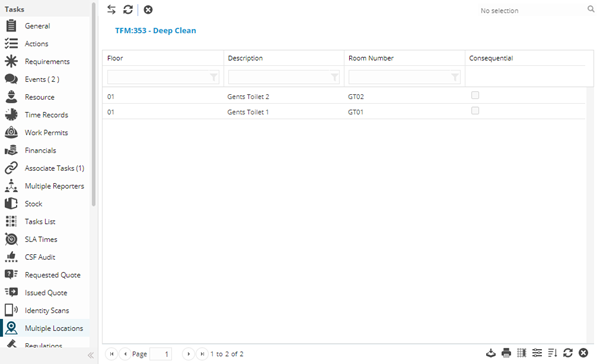
Task: Click the sidebar vertical scrollbar
Action: (94, 104)
